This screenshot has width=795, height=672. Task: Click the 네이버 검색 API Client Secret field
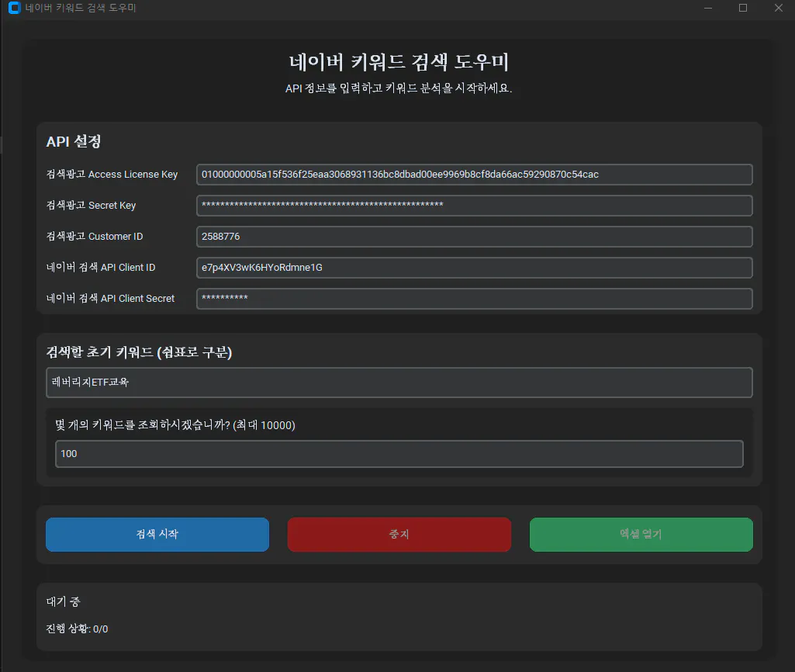[474, 299]
